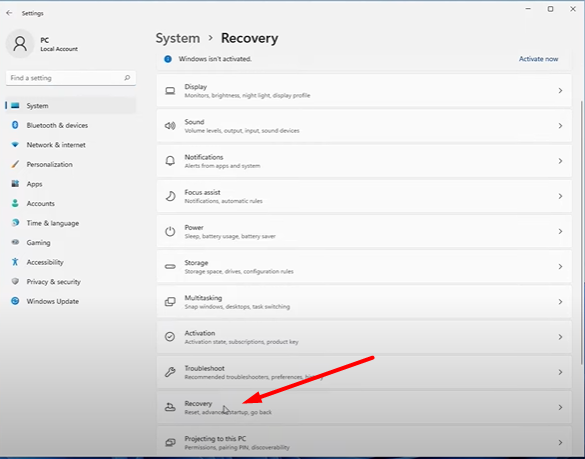Image resolution: width=585 pixels, height=459 pixels.
Task: Click the search magnifier icon
Action: 127,78
